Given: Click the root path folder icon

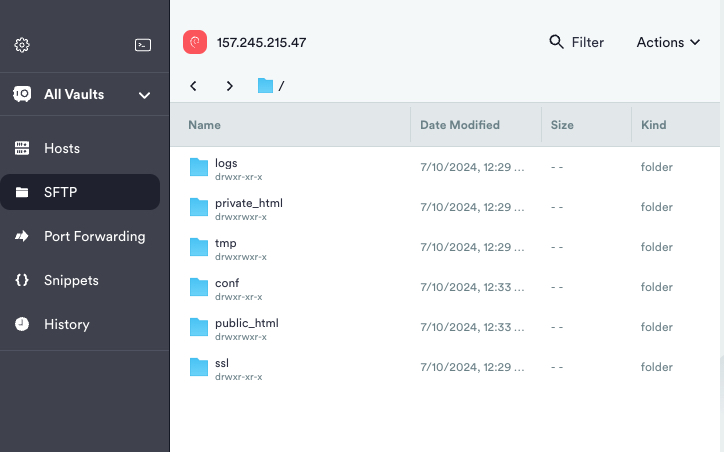Looking at the screenshot, I should pos(265,85).
